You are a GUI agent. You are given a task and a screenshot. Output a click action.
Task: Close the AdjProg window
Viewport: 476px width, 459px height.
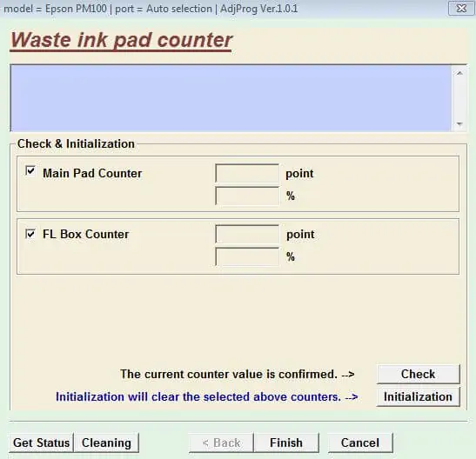coord(461,8)
